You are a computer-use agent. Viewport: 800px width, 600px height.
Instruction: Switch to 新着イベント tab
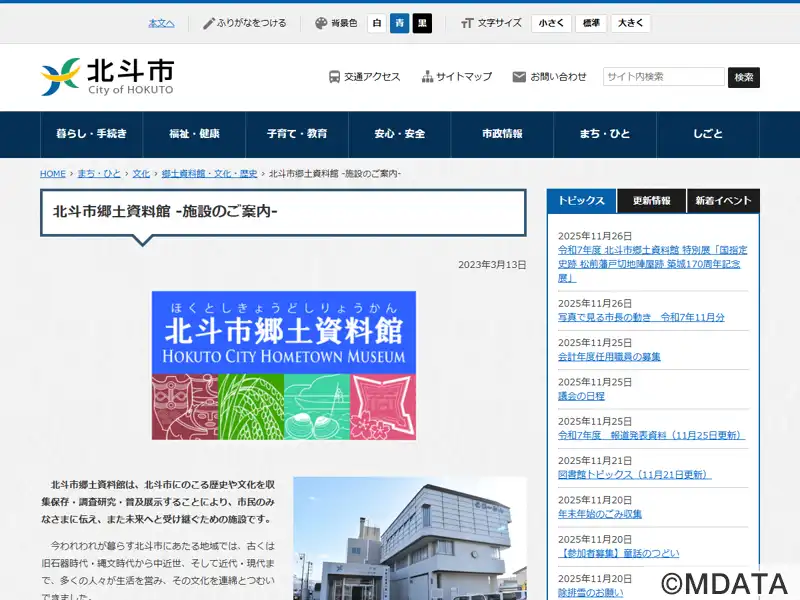(723, 201)
